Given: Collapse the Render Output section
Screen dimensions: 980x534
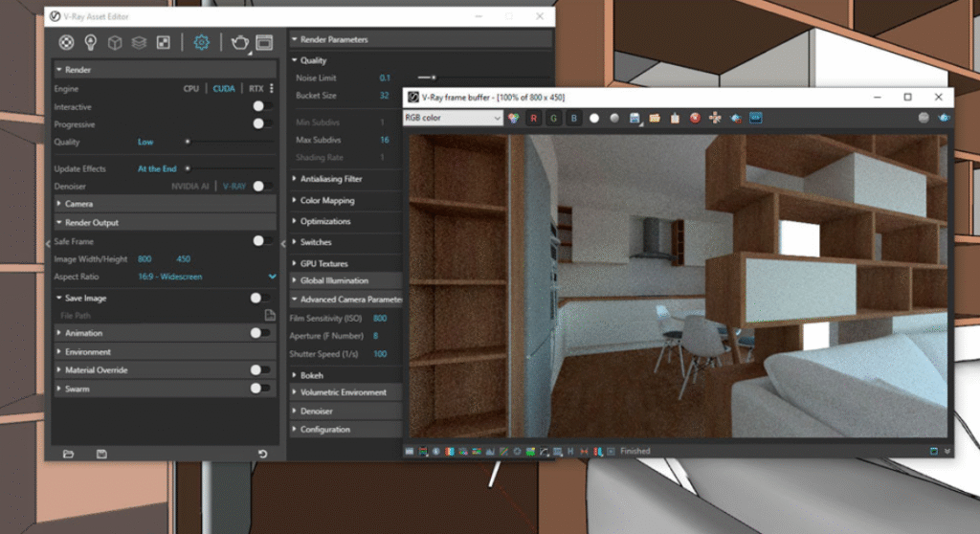Looking at the screenshot, I should [x=165, y=223].
